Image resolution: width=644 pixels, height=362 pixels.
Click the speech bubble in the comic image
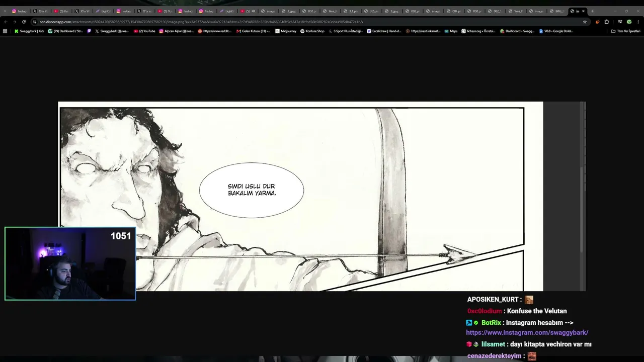(x=252, y=190)
